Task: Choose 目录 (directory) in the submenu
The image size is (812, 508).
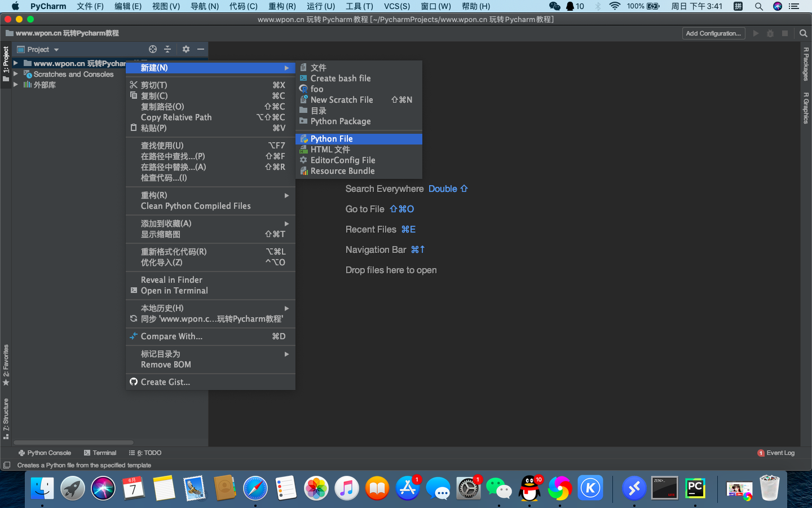Action: point(359,111)
